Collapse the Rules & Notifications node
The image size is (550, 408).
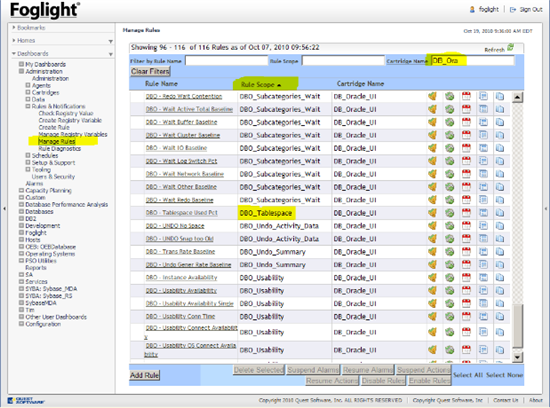click(x=28, y=106)
